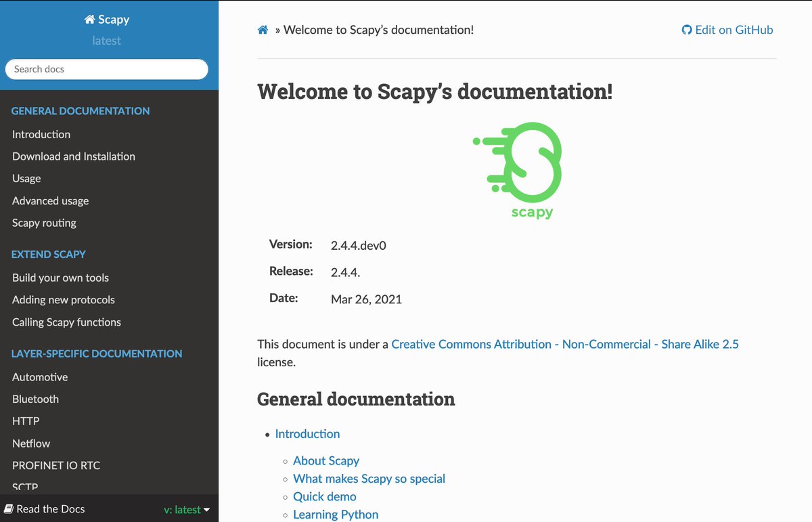
Task: Click the GitHub icon next to Edit on GitHub
Action: tap(686, 29)
